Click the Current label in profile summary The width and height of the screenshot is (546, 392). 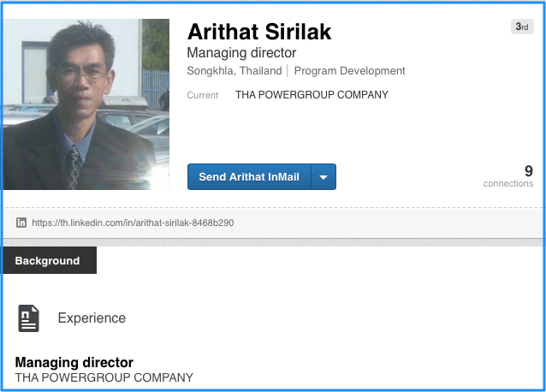tap(203, 95)
